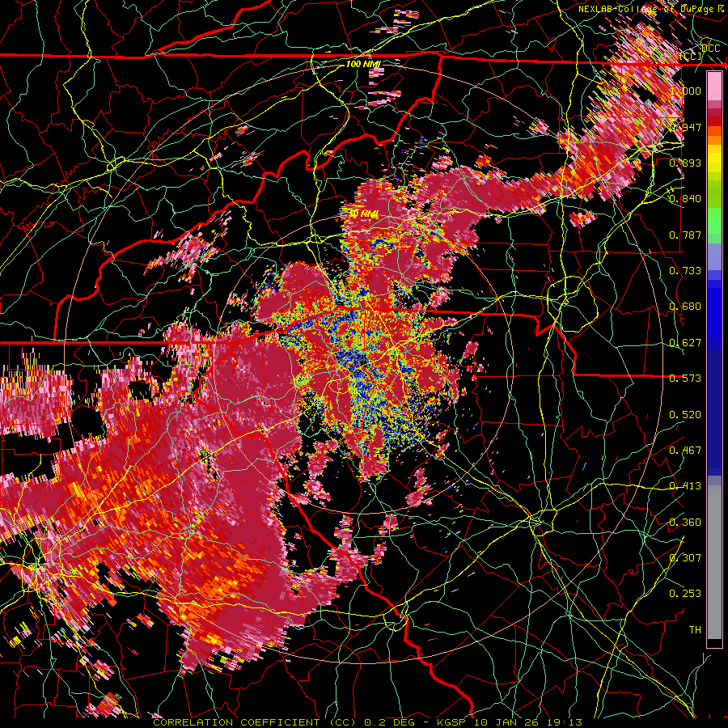Screen dimensions: 728x728
Task: Click the CORRELATION COEFFICIENT (CC) caption text
Action: (x=255, y=722)
